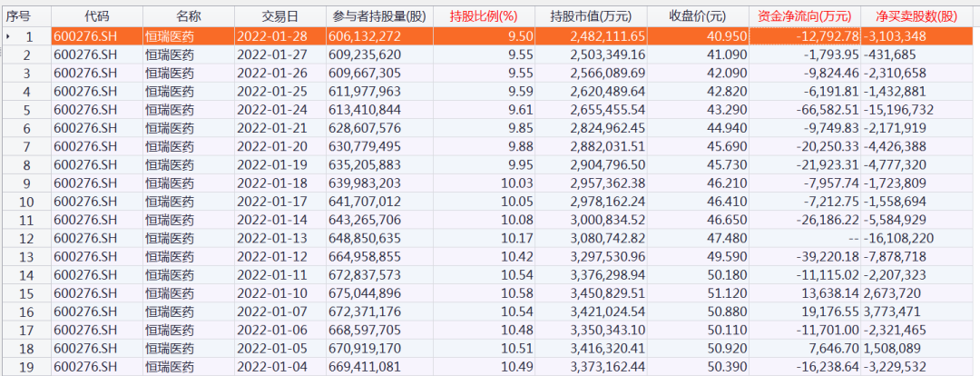Click holdings value 675,044,896

(x=365, y=293)
